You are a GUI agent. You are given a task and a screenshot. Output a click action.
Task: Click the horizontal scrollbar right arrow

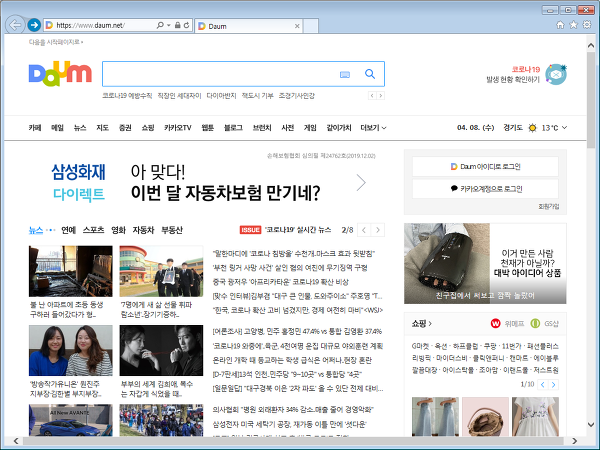pos(574,441)
